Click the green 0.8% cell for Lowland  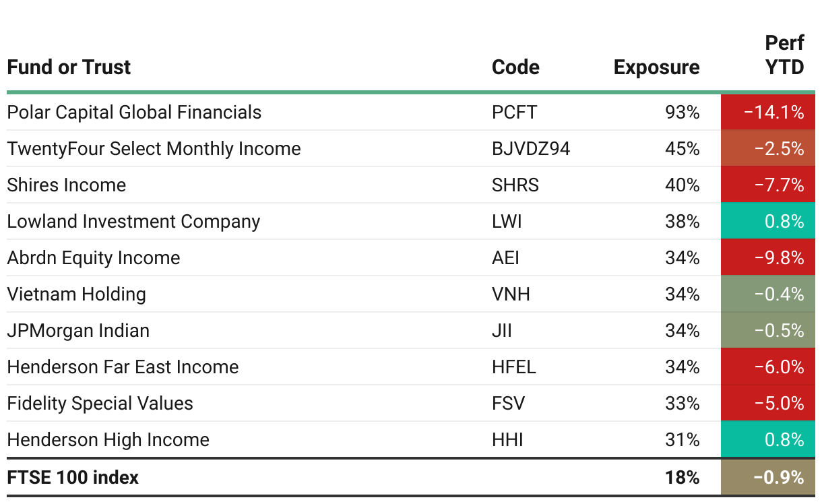tap(768, 221)
